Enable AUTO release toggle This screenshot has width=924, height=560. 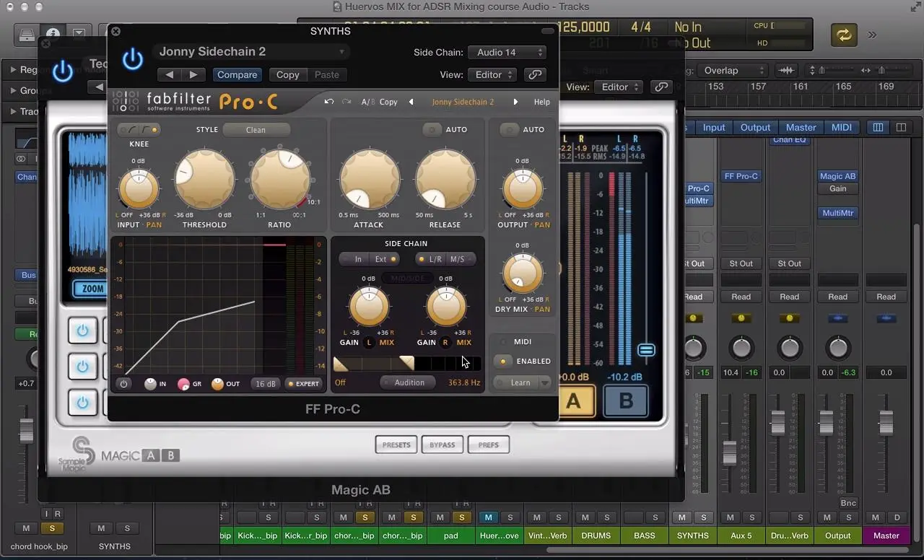432,129
